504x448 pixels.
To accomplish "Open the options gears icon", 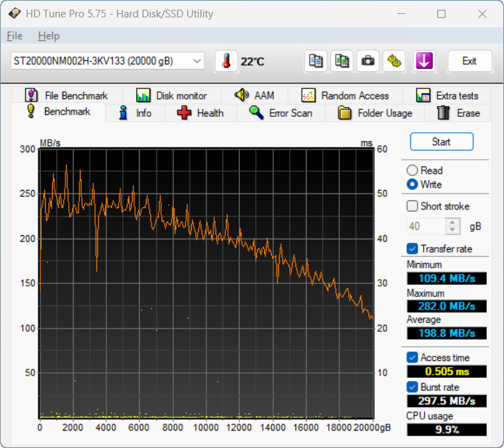I will point(394,61).
